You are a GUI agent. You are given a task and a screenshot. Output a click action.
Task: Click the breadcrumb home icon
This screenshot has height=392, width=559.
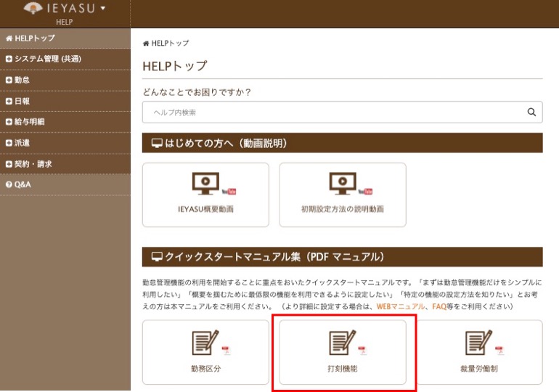point(146,44)
